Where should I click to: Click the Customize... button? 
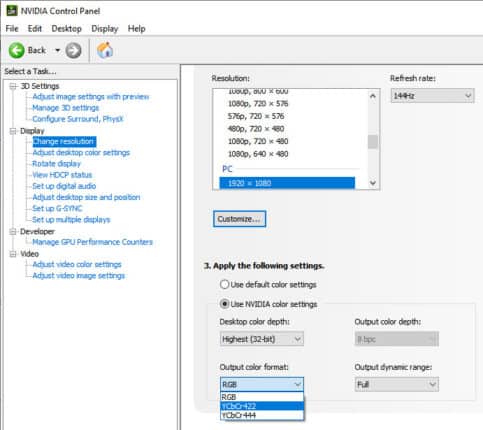239,219
